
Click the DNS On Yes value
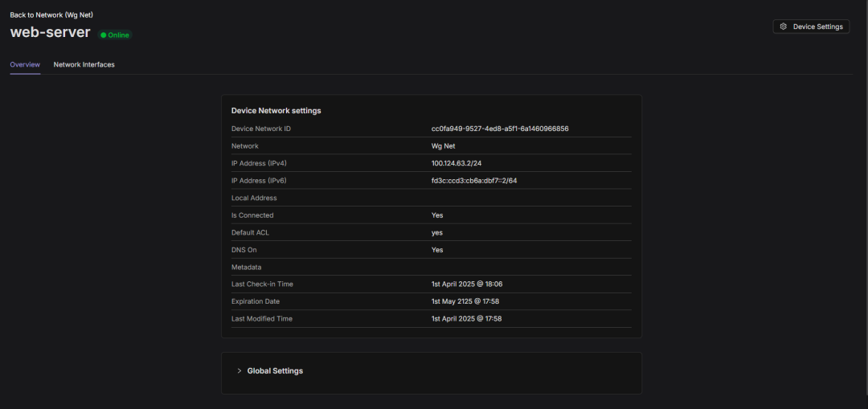[x=437, y=250]
